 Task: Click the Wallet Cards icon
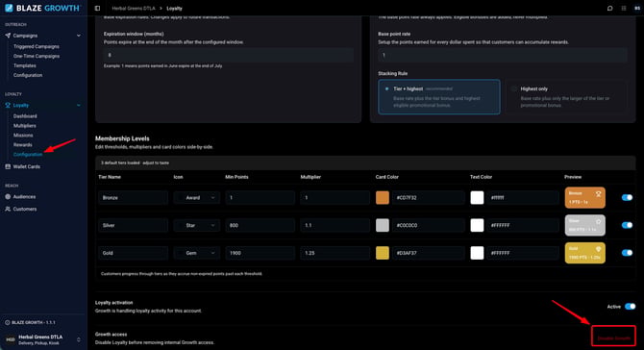(x=8, y=166)
